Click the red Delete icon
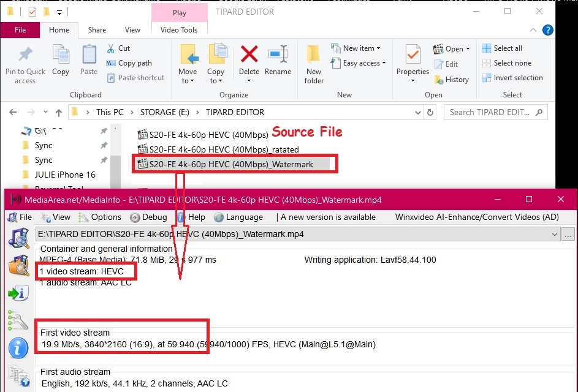 click(249, 54)
